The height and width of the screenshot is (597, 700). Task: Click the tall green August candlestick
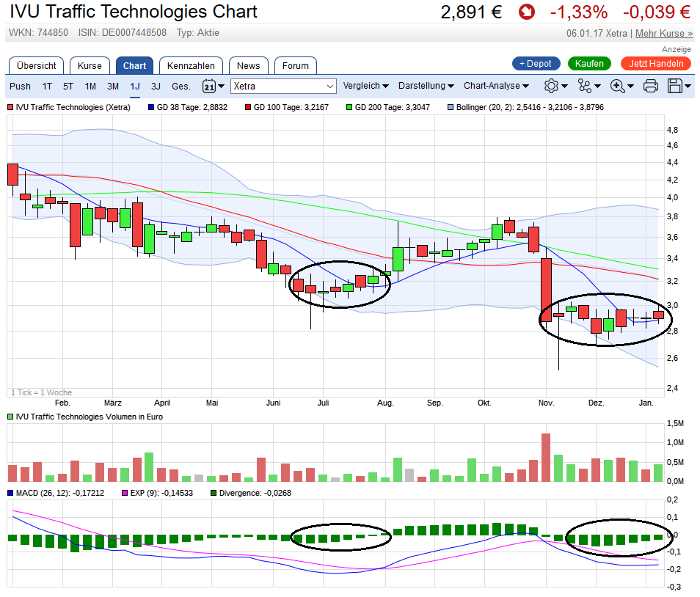point(398,259)
